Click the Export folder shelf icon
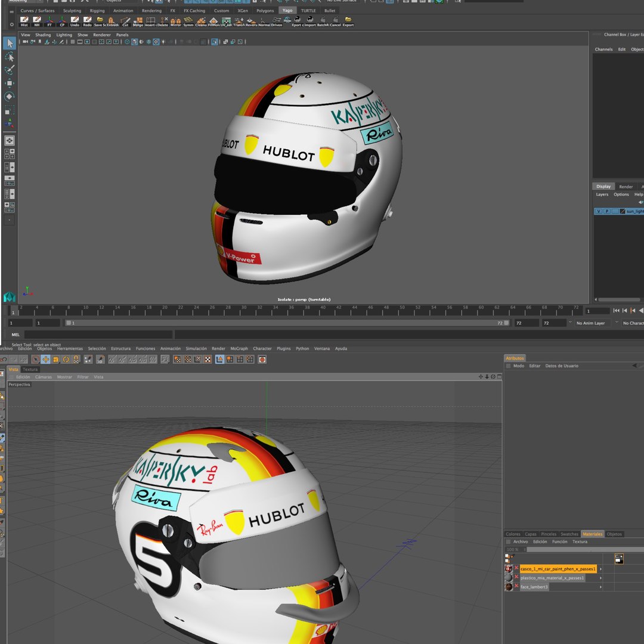Image resolution: width=644 pixels, height=644 pixels. 348,21
